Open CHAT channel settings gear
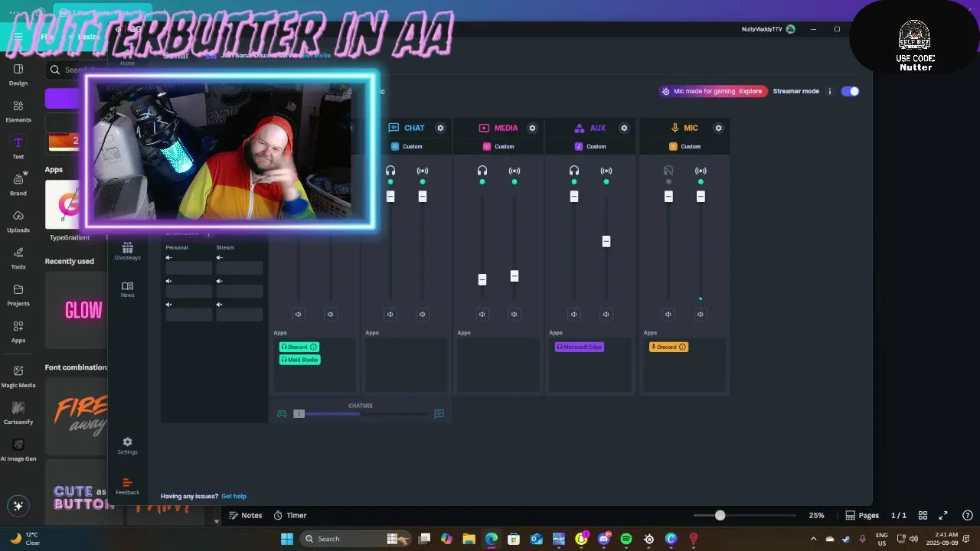 click(440, 128)
